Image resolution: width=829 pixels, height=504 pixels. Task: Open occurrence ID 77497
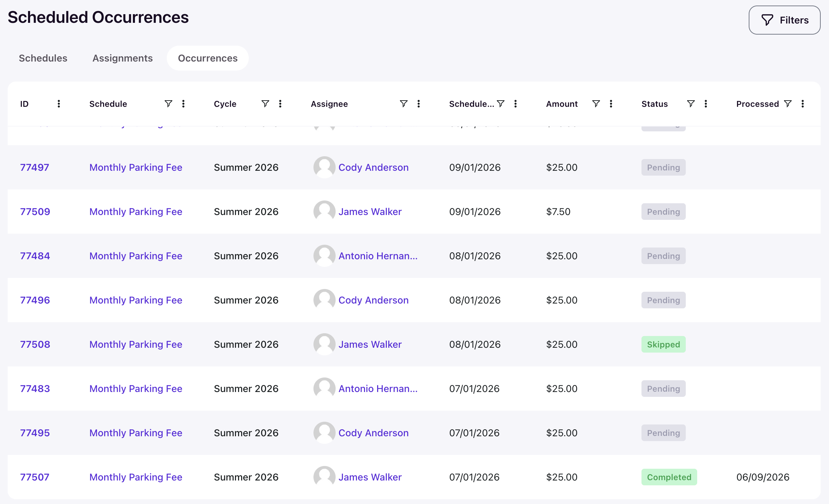click(x=35, y=167)
